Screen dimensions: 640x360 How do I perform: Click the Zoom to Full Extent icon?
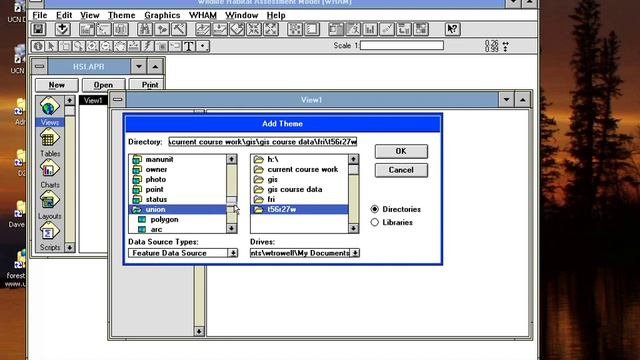click(x=202, y=29)
